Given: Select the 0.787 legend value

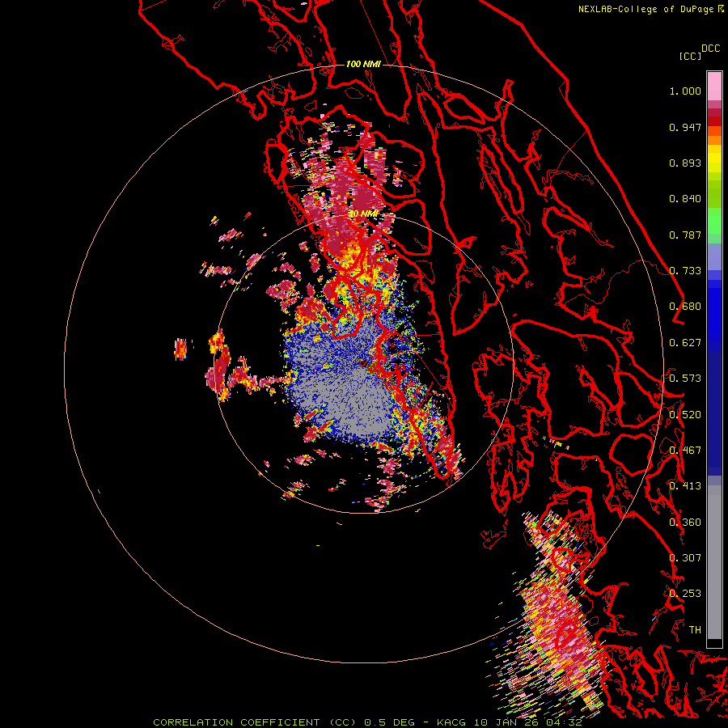Looking at the screenshot, I should pyautogui.click(x=685, y=235).
